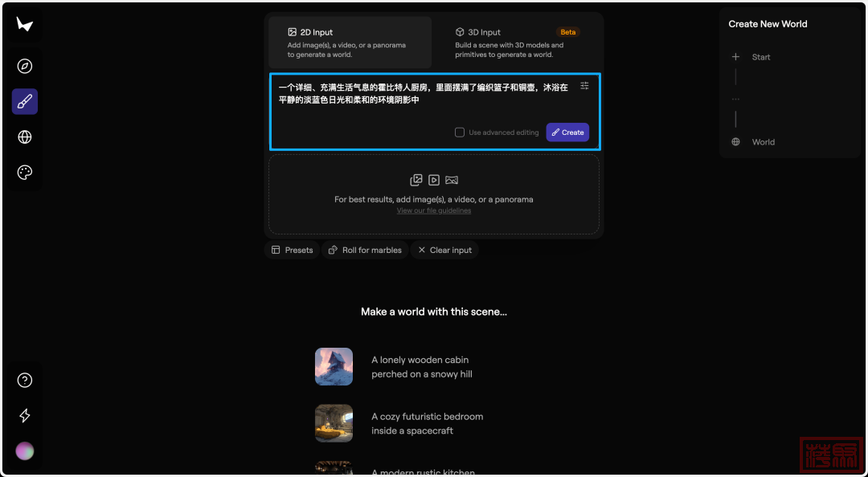868x477 pixels.
Task: Open the globe Worlds icon in sidebar
Action: coord(25,137)
